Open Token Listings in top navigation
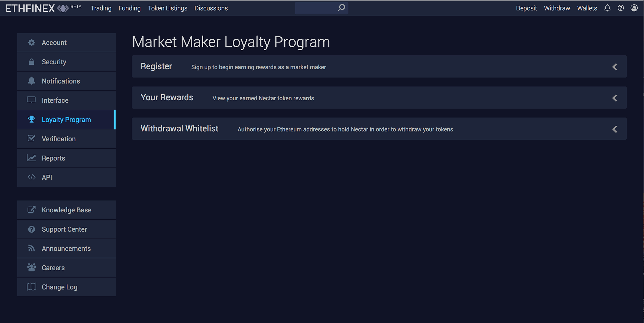Viewport: 644px width, 323px height. click(167, 8)
